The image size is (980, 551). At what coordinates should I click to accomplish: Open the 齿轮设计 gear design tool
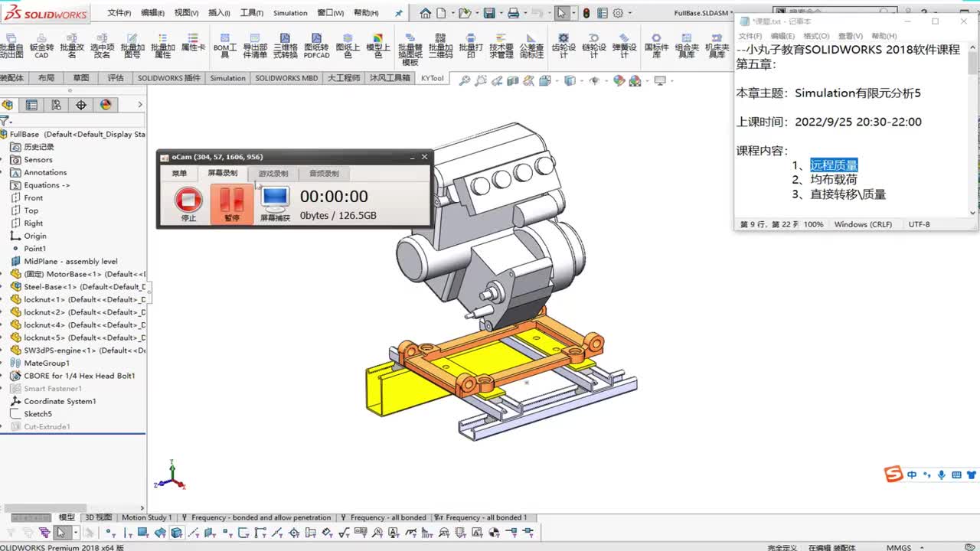tap(563, 46)
